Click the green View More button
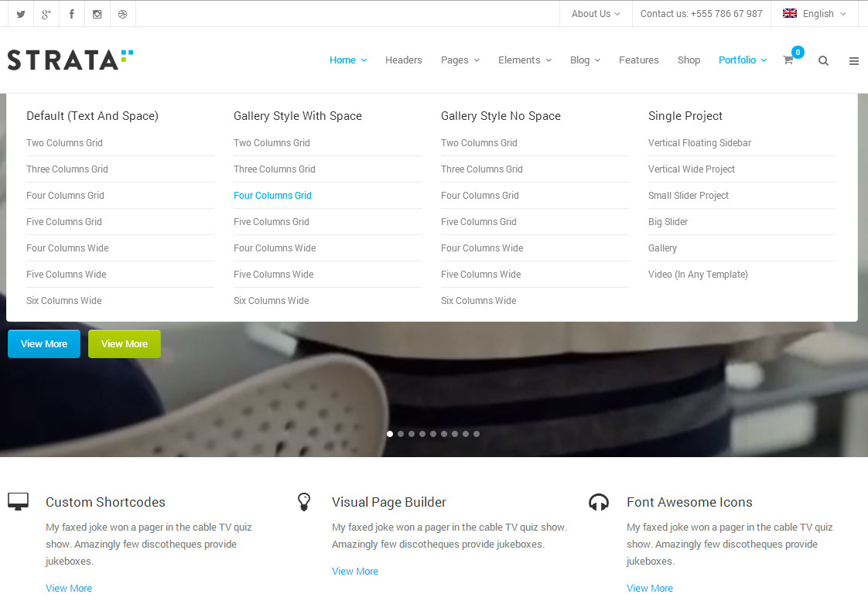Image resolution: width=868 pixels, height=601 pixels. coord(125,344)
